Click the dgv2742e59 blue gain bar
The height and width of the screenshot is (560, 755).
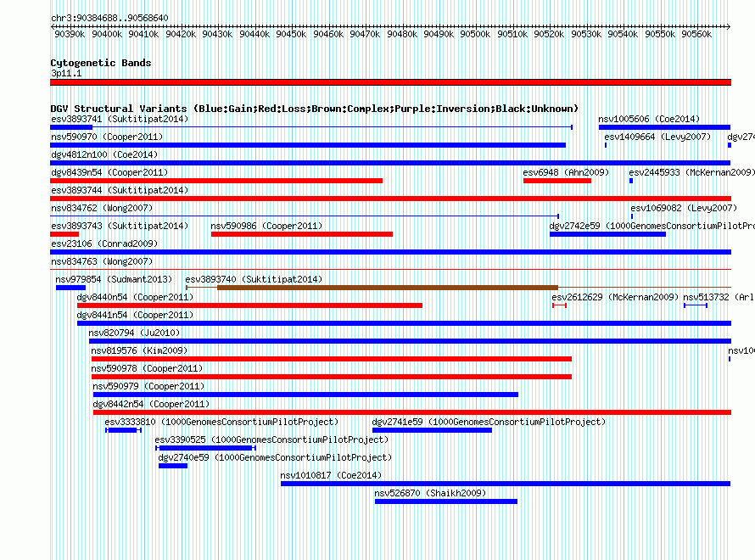tap(607, 234)
